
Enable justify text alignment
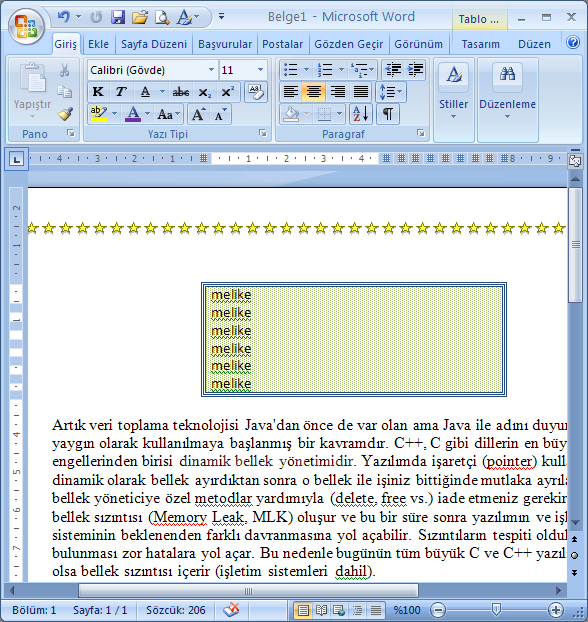point(361,92)
